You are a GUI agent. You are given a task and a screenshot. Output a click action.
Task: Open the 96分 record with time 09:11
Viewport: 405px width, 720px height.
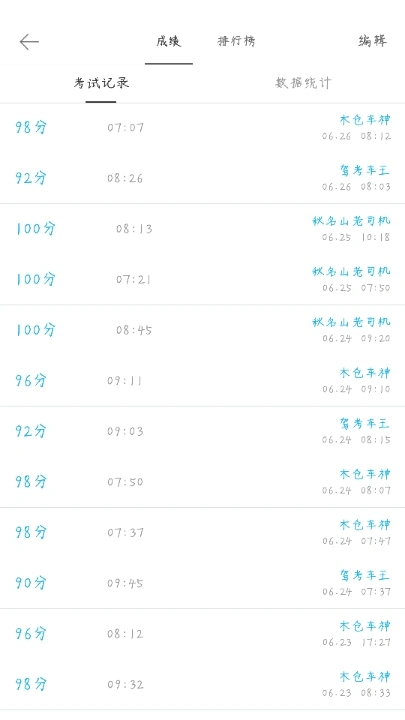tap(202, 381)
